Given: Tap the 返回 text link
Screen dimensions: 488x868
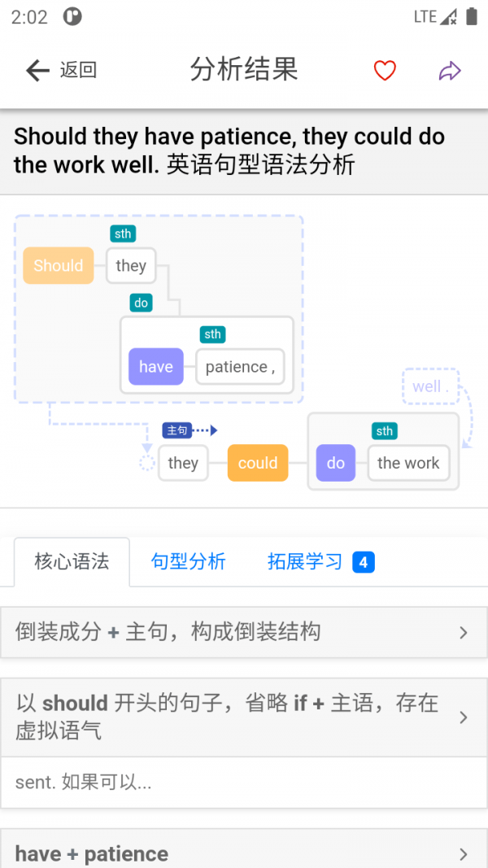Looking at the screenshot, I should 78,71.
